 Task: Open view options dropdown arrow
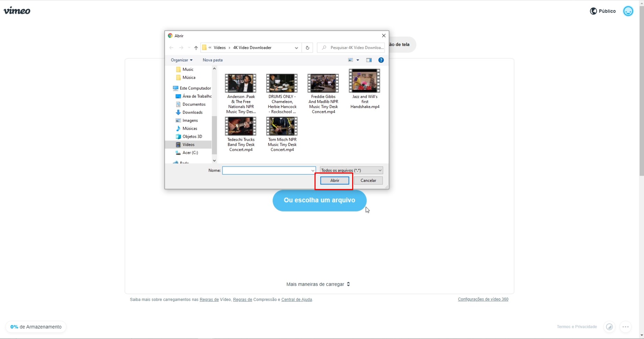tap(358, 60)
